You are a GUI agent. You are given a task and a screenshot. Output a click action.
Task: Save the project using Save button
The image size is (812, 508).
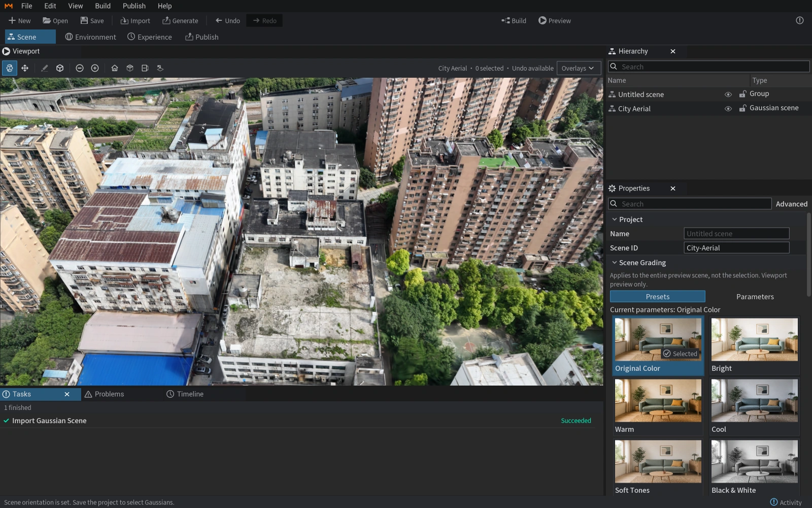click(92, 21)
